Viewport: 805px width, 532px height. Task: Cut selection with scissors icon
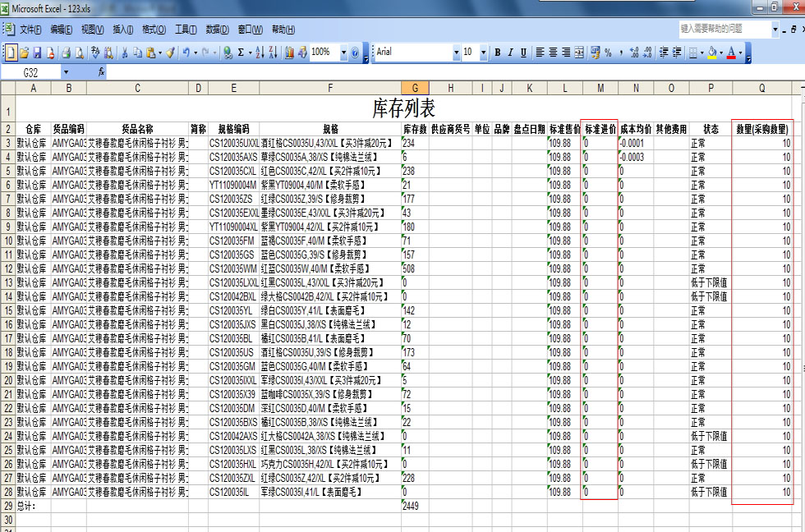124,53
